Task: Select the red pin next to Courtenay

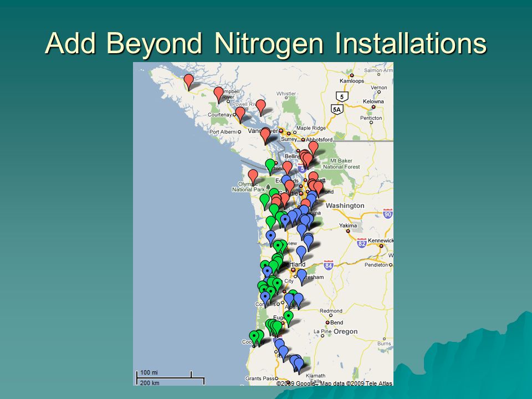Action: pos(240,114)
